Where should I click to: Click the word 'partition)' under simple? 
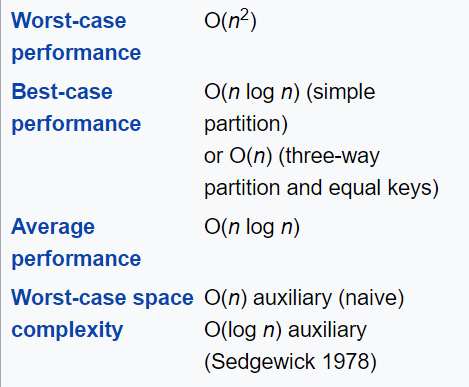246,124
